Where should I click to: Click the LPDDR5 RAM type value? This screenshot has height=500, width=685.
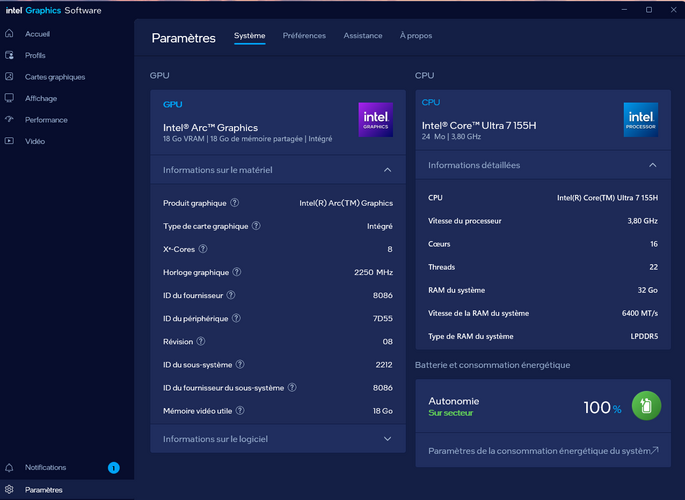pos(644,336)
